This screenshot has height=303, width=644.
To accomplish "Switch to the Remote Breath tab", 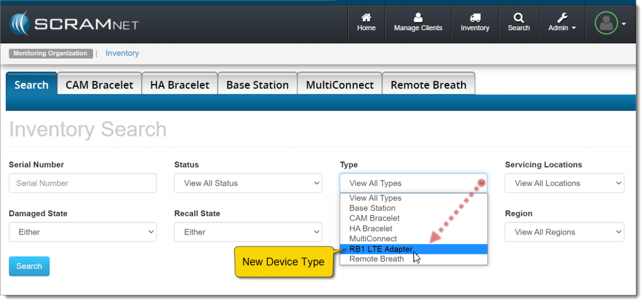I will click(428, 85).
